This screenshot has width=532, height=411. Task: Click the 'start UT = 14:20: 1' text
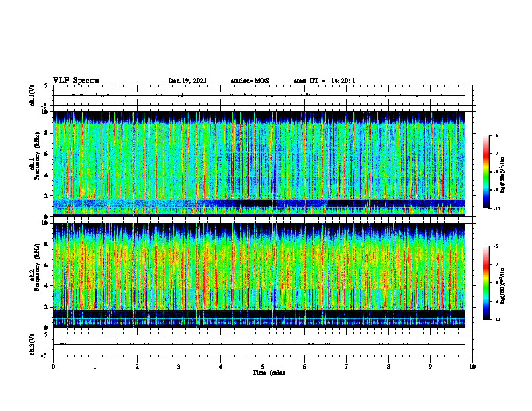[x=324, y=81]
